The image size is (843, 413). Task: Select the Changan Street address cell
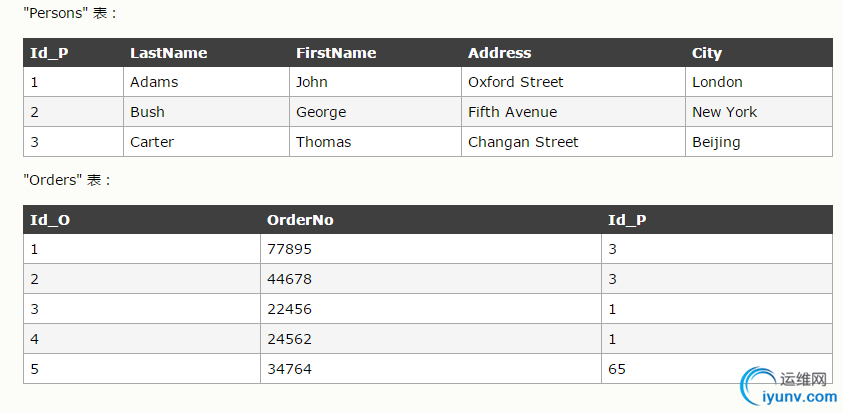523,142
